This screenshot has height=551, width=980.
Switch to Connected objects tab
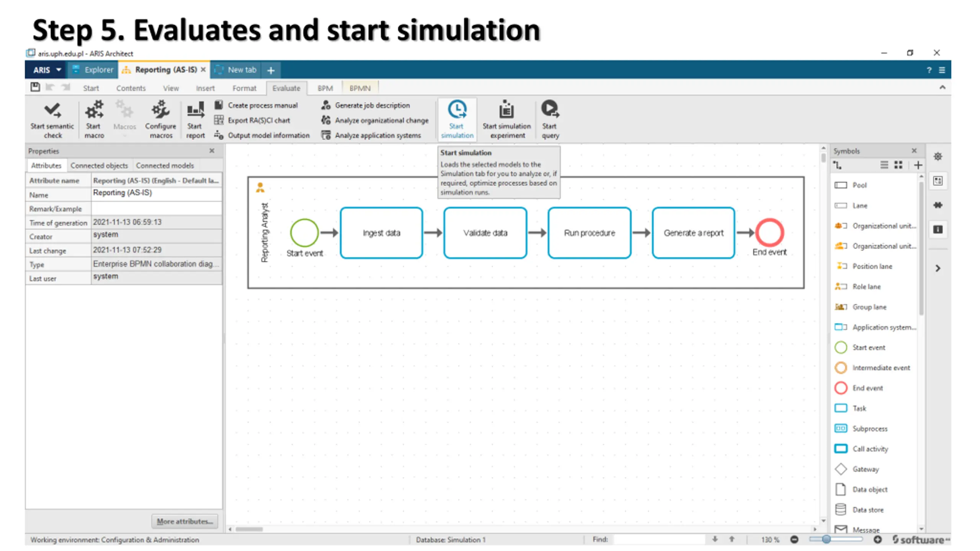point(99,165)
